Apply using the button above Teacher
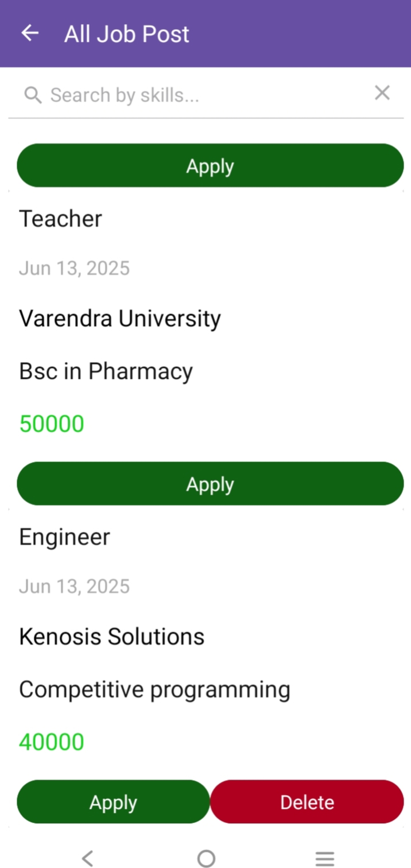The image size is (411, 868). [x=210, y=165]
